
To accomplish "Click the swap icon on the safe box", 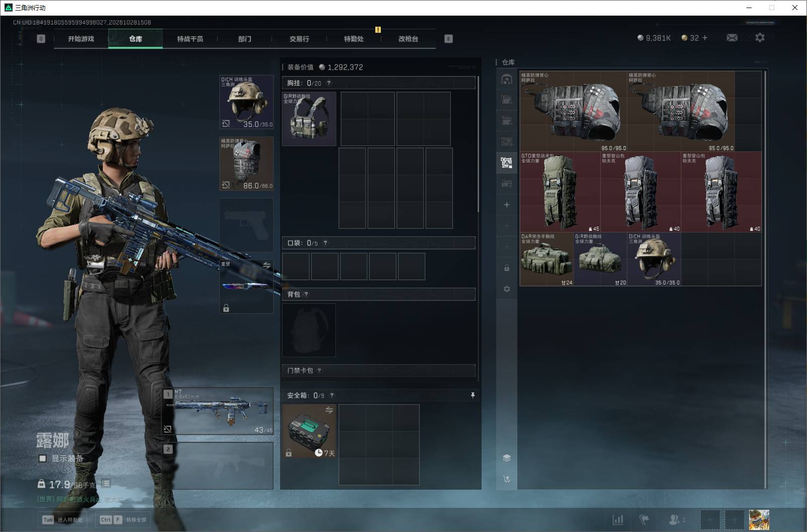I will 329,410.
